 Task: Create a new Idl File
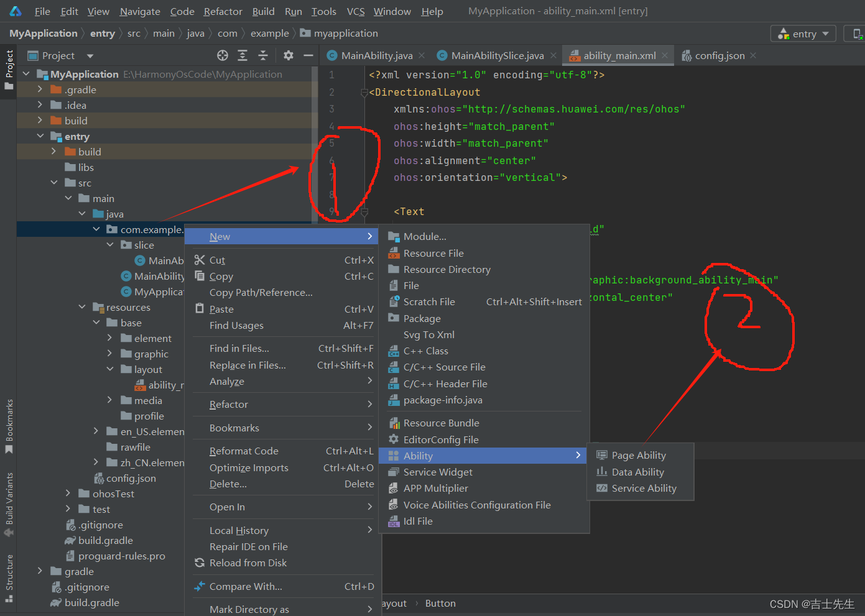[x=484, y=521]
